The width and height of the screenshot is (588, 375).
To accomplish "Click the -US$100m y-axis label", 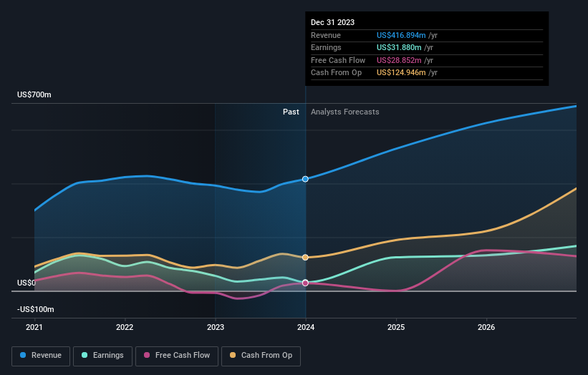I will point(36,309).
